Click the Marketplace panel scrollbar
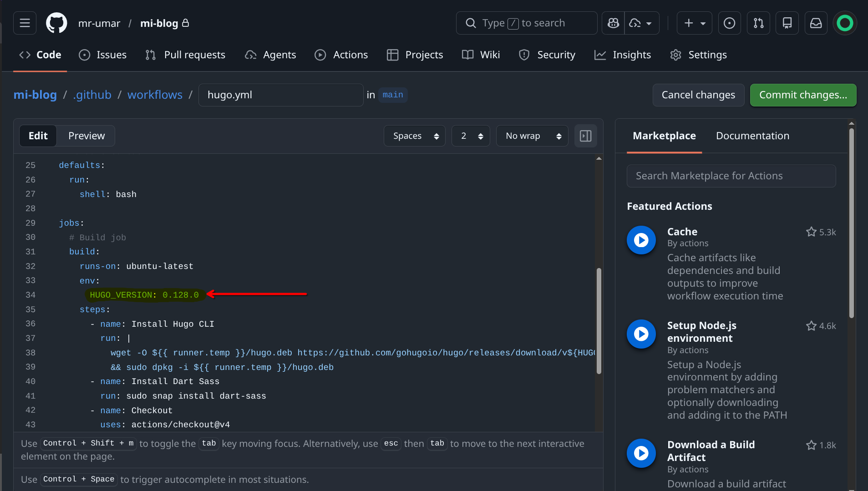This screenshot has width=868, height=491. click(x=852, y=223)
